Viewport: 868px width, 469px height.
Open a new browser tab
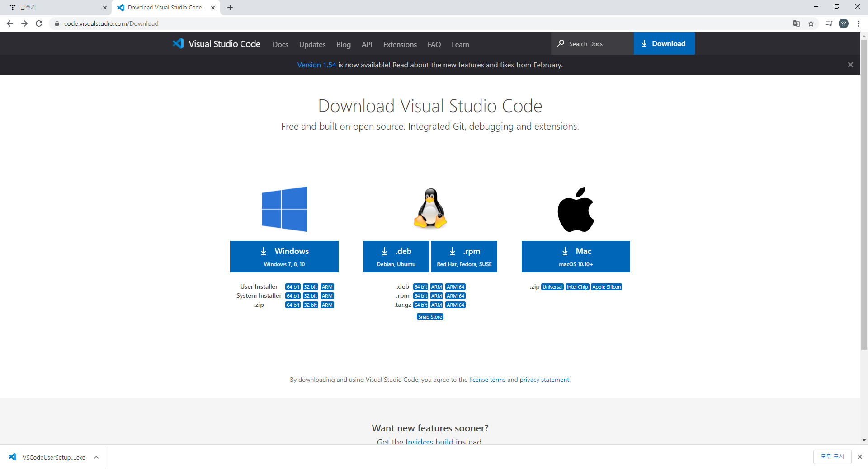click(x=230, y=8)
